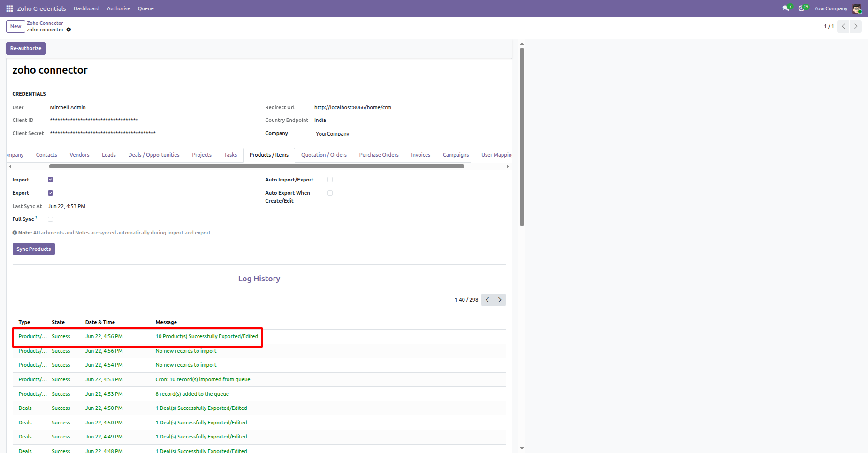
Task: Show previous log history page
Action: point(487,300)
